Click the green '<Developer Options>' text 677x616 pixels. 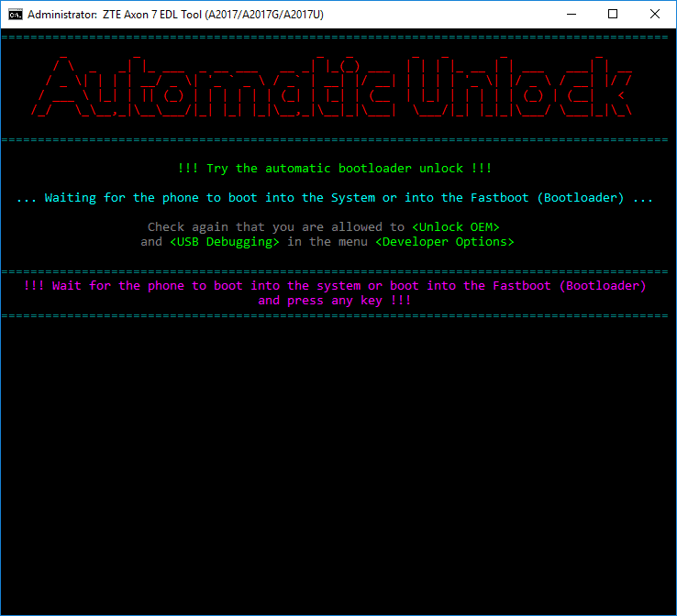click(445, 242)
